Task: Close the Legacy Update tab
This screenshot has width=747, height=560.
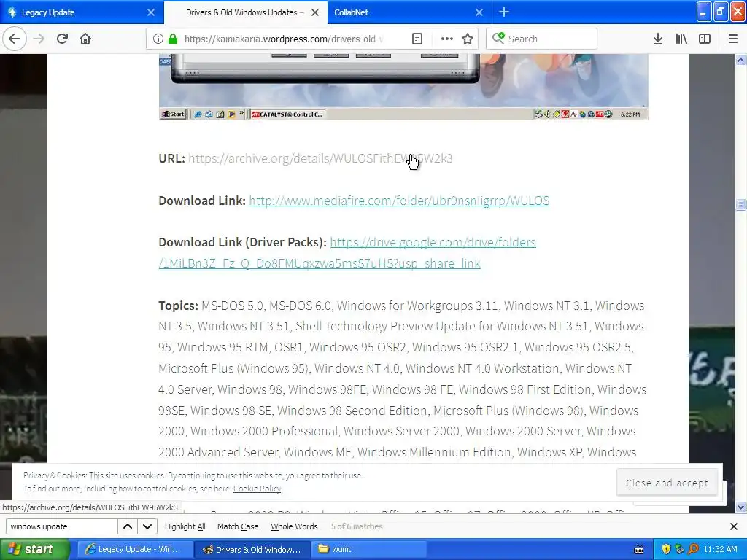Action: [x=151, y=12]
